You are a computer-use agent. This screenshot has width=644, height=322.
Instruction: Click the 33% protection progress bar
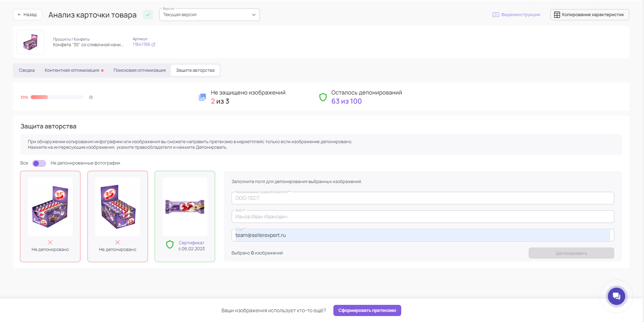57,97
